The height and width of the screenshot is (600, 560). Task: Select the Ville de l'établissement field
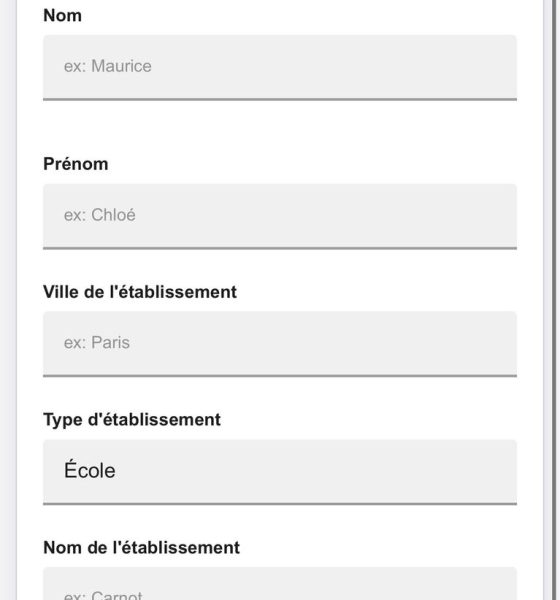click(x=280, y=344)
